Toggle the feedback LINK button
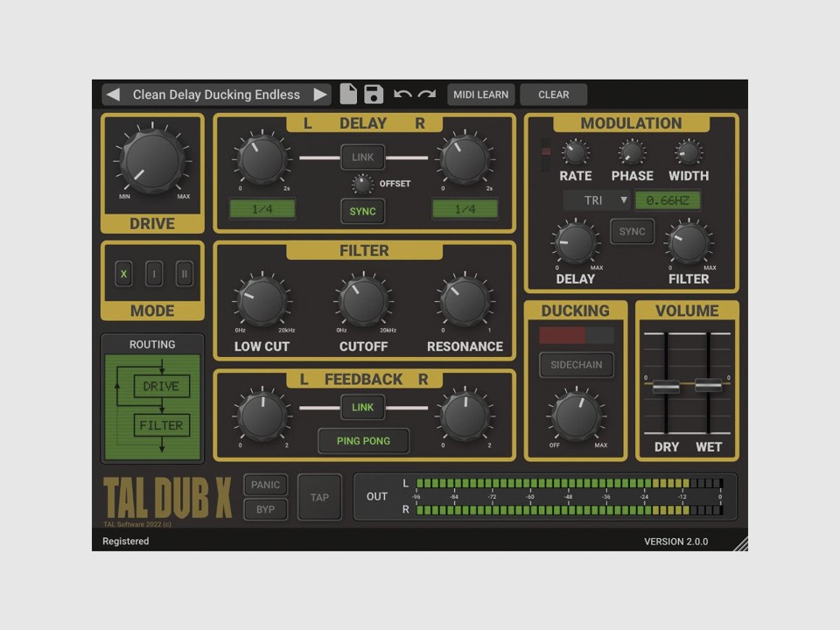This screenshot has width=840, height=630. 362,407
